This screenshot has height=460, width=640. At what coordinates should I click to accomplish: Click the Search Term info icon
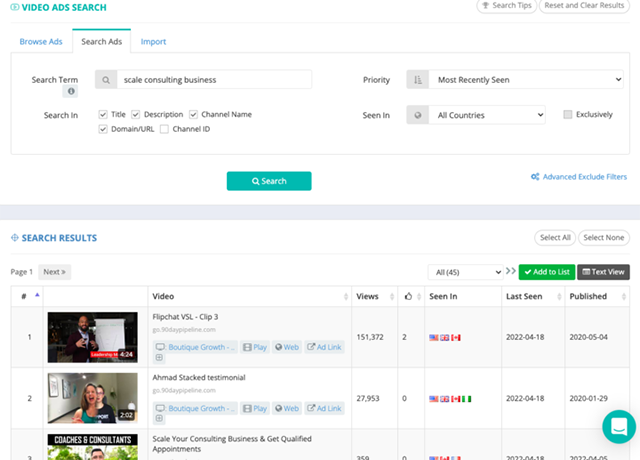(71, 91)
